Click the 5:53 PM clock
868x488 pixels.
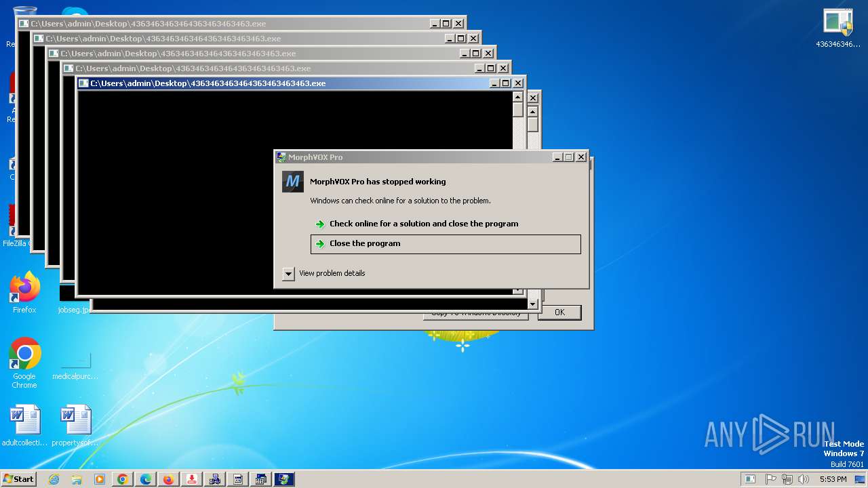pos(833,479)
